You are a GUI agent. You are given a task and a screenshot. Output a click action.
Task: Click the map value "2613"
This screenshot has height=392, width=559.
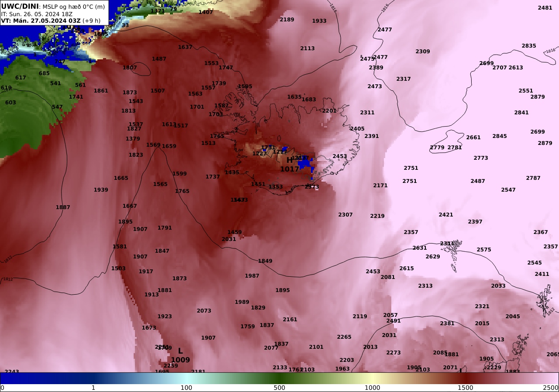point(516,68)
